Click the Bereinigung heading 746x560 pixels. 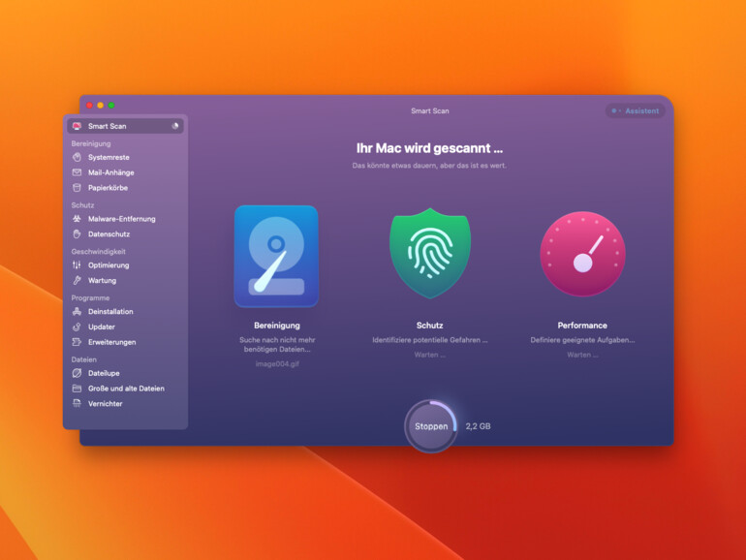click(277, 326)
